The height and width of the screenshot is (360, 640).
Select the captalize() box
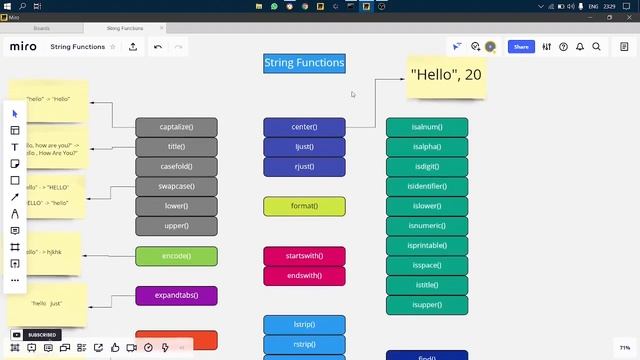click(x=176, y=127)
